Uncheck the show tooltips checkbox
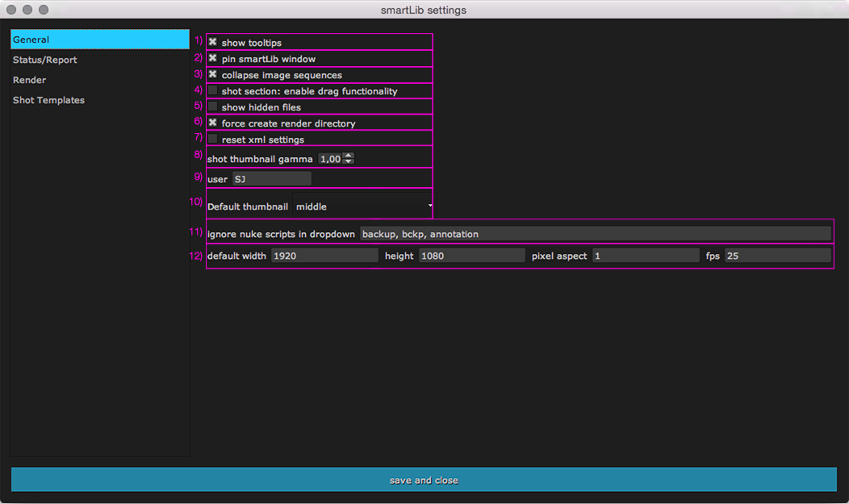 (x=213, y=42)
